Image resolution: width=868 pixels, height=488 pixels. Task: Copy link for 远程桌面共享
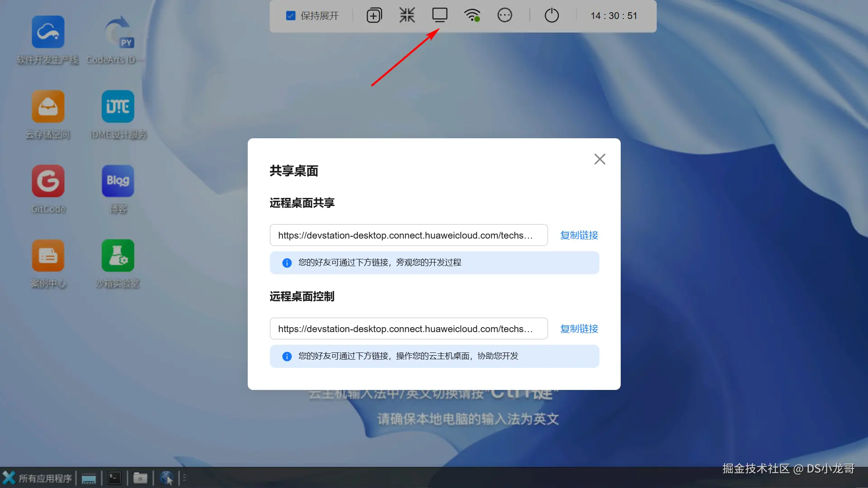[x=579, y=235]
